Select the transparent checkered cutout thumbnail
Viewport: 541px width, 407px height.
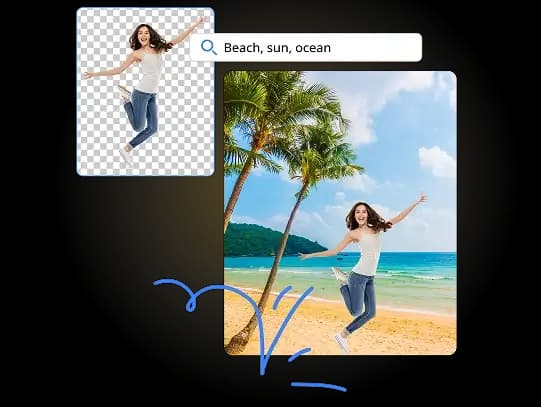(x=145, y=91)
